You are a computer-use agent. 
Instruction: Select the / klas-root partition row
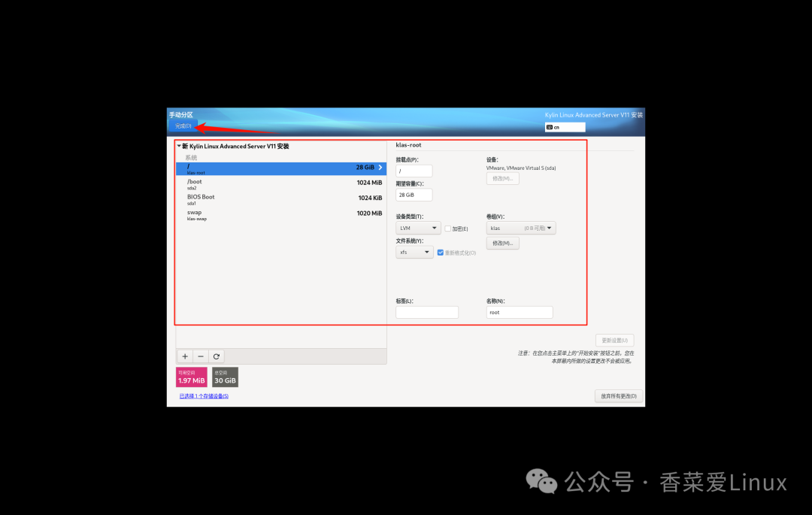281,168
